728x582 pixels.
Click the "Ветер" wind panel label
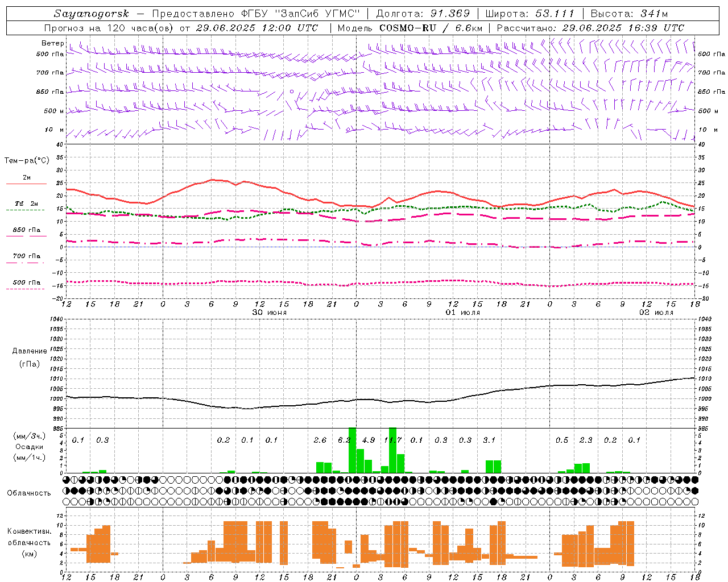pyautogui.click(x=53, y=43)
